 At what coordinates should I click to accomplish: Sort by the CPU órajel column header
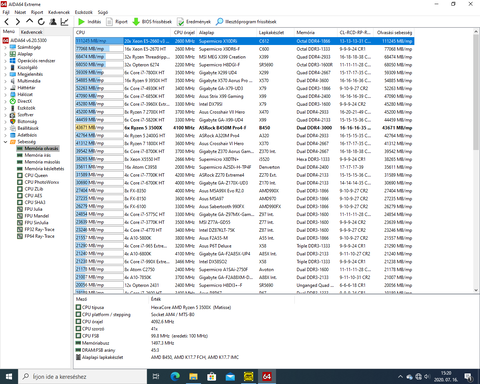184,32
